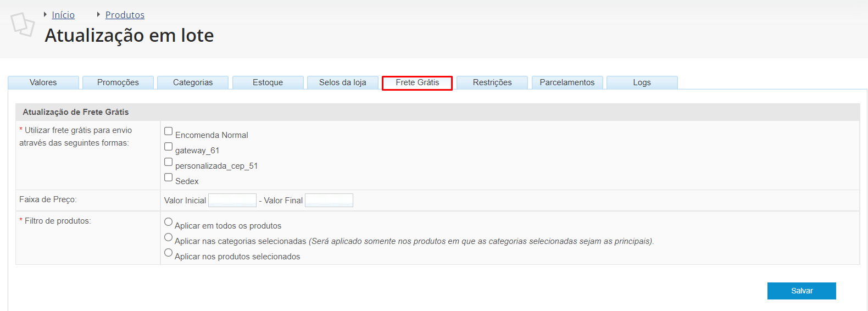Follow the Produtos breadcrumb link
This screenshot has height=311, width=868.
point(125,15)
